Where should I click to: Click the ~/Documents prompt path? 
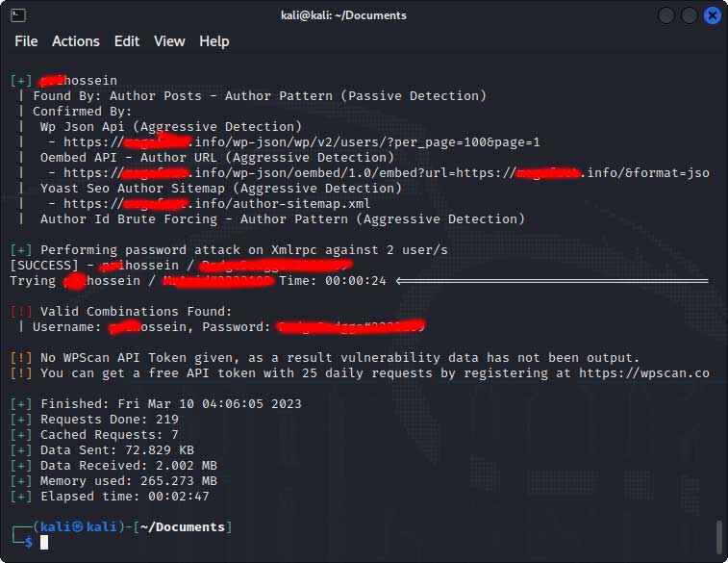pos(183,526)
